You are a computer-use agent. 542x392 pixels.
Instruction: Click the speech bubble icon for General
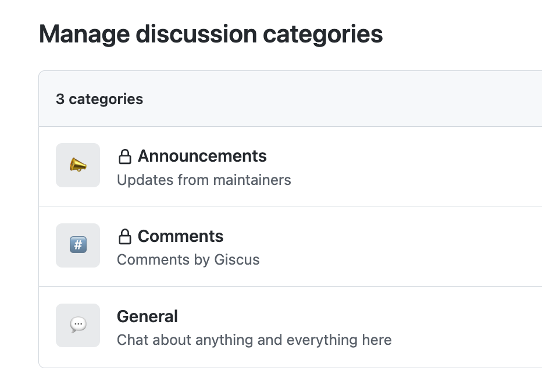click(x=78, y=325)
